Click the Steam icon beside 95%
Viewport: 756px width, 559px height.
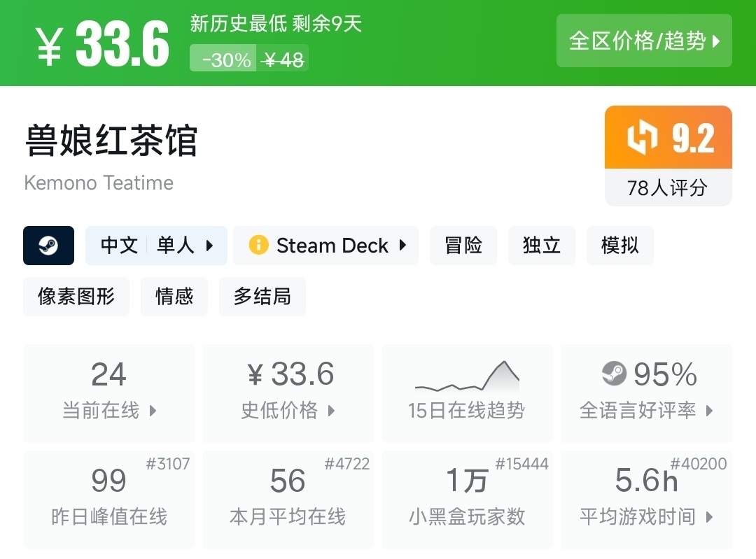614,375
